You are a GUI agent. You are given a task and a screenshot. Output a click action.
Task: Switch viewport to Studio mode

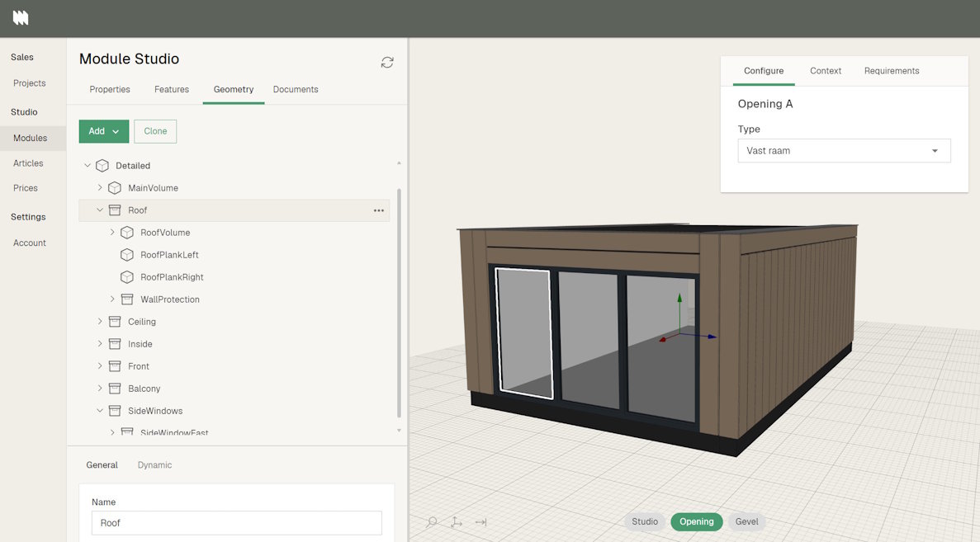(645, 521)
